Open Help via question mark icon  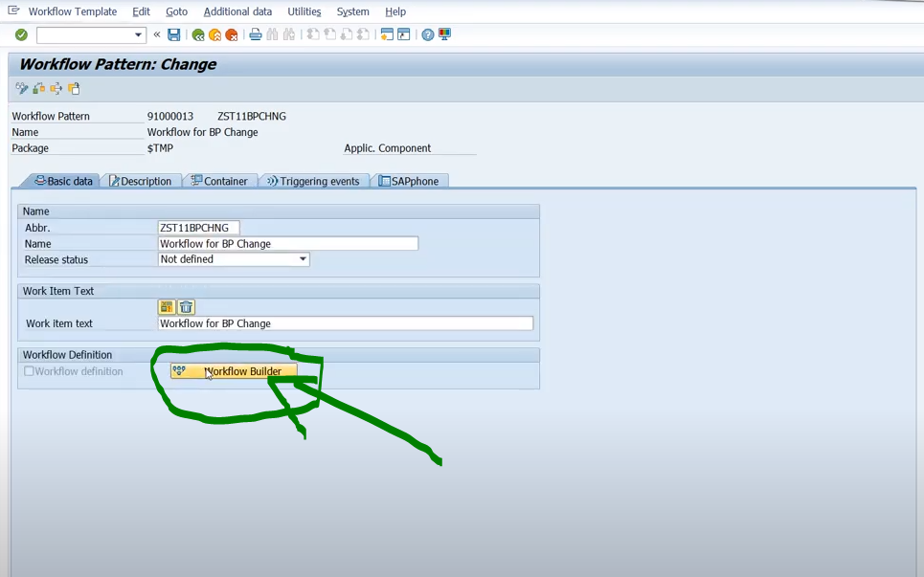[428, 34]
